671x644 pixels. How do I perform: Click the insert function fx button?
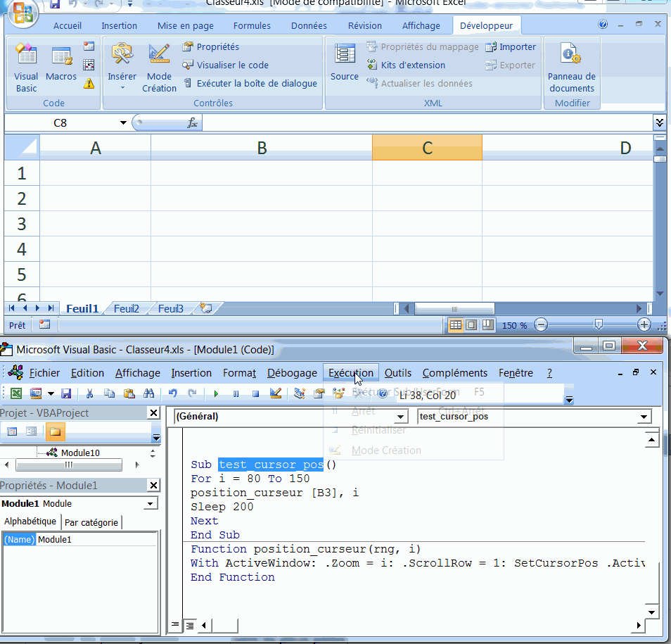click(193, 123)
